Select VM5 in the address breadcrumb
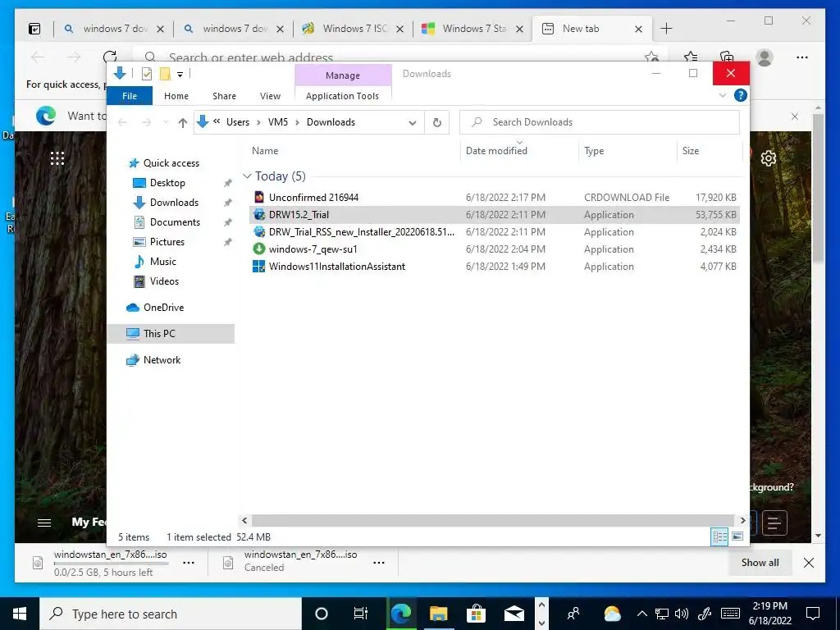The width and height of the screenshot is (840, 630). point(278,122)
